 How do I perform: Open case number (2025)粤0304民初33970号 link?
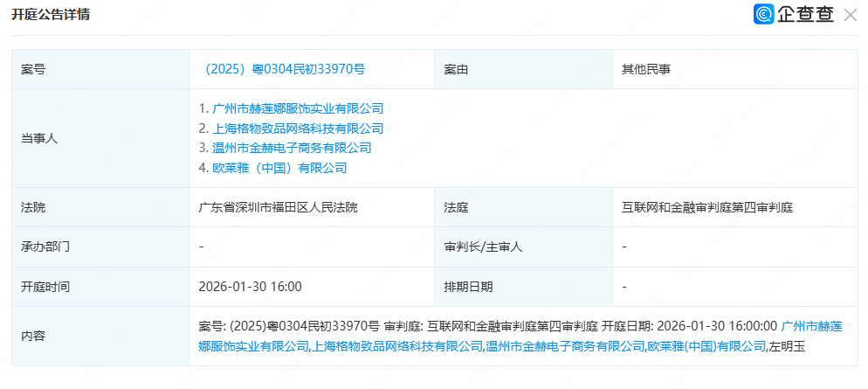pos(284,69)
